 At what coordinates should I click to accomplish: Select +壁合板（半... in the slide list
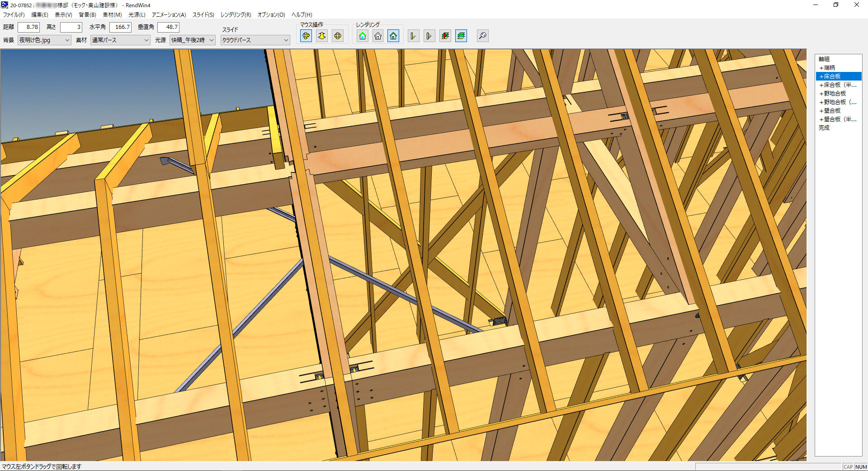click(x=839, y=119)
